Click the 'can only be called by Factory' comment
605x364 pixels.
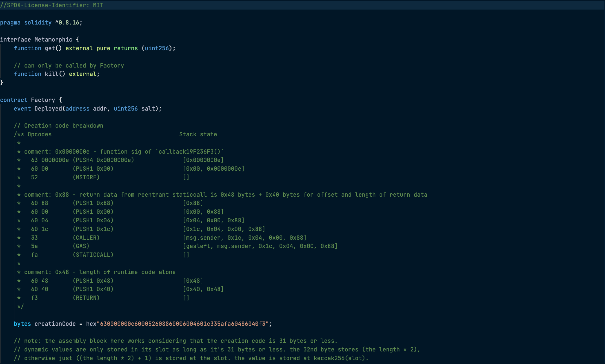point(69,65)
